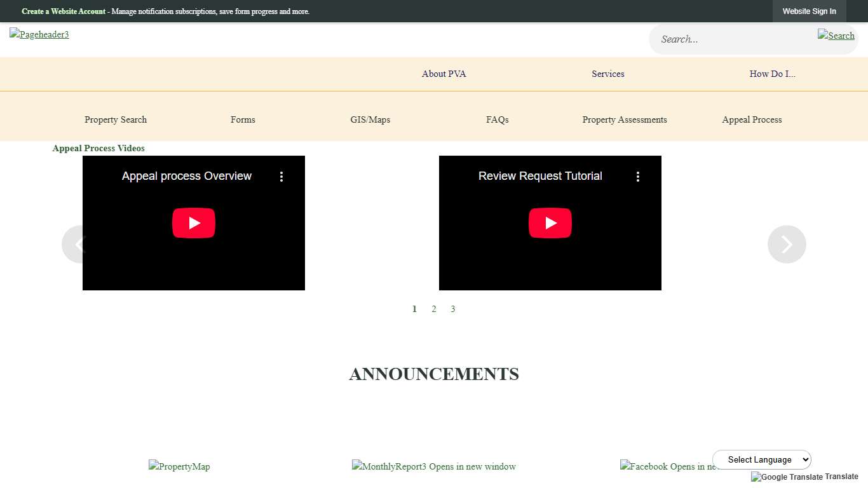Image resolution: width=868 pixels, height=488 pixels.
Task: Expand the About PVA menu
Action: pyautogui.click(x=444, y=74)
